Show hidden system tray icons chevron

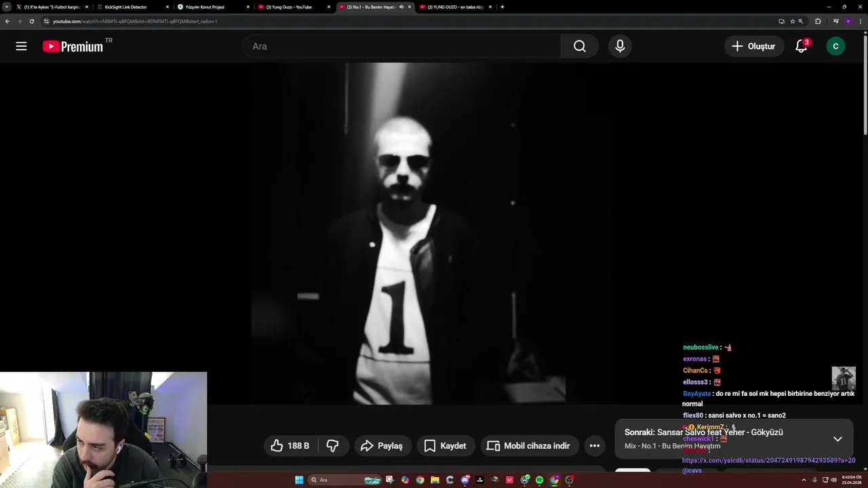point(804,480)
